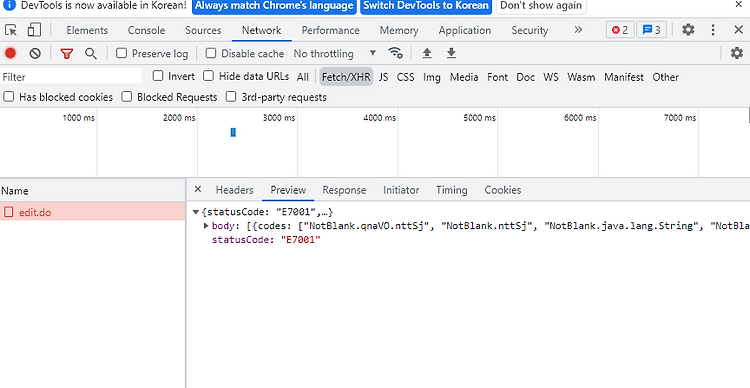Check 3rd-party requests box

coord(231,97)
